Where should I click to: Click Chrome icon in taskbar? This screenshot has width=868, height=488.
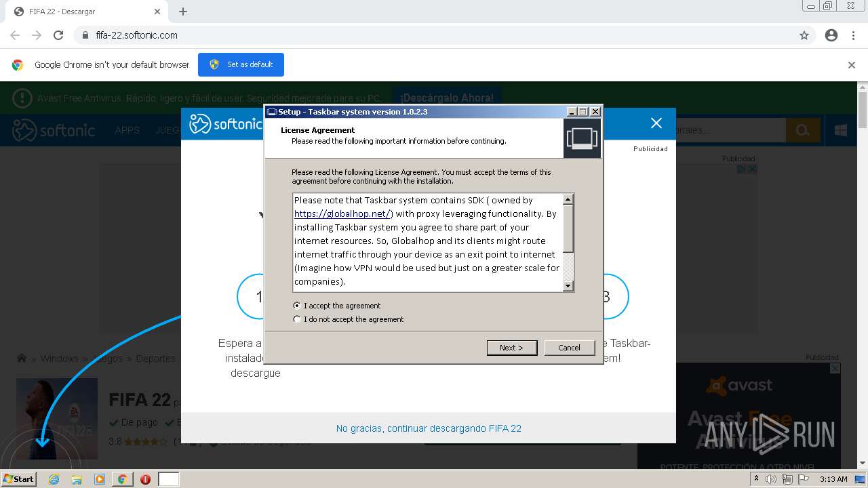click(x=122, y=479)
